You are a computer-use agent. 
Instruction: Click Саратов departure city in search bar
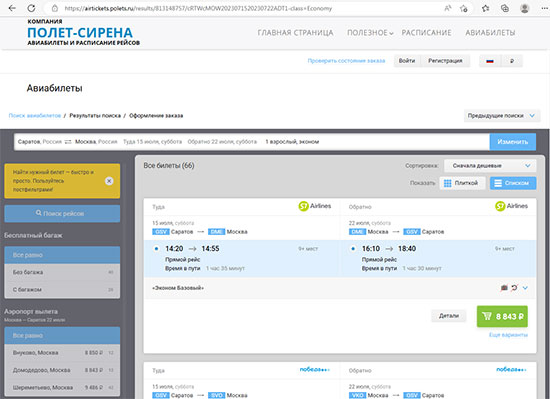coord(40,142)
